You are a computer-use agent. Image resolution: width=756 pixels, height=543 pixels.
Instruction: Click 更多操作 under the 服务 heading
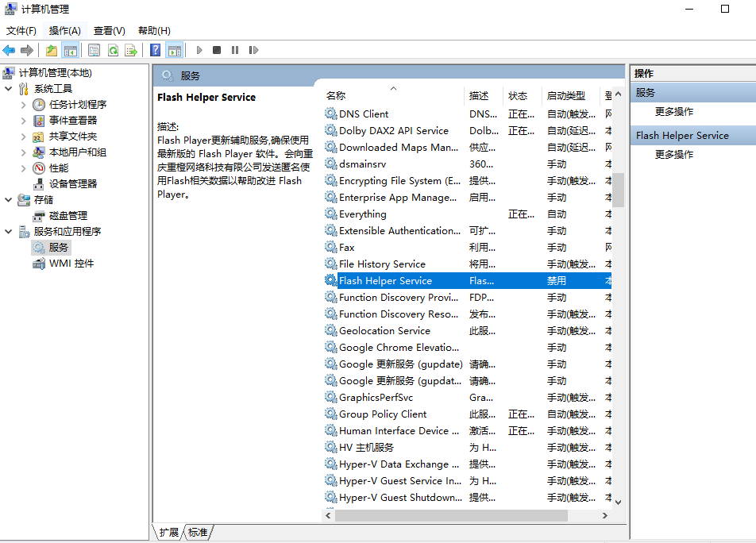[x=674, y=112]
